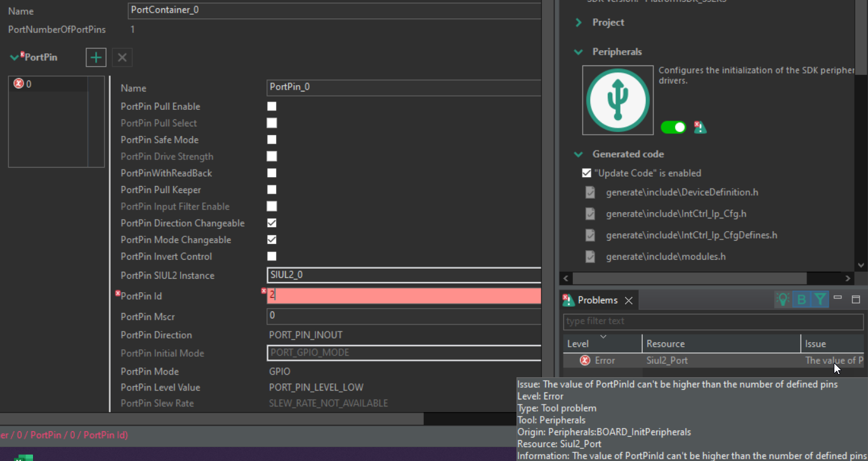Click the error marker next to the PortPin Id label
Viewport: 868px width, 461px height.
tap(118, 293)
